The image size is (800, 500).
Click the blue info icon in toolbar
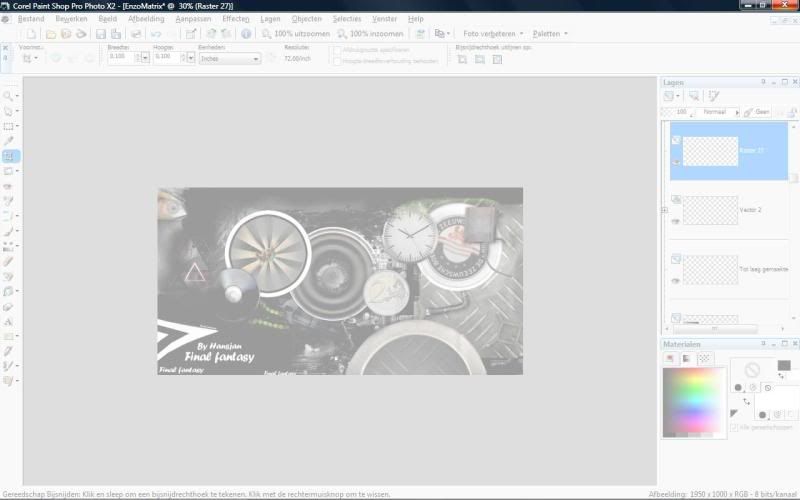point(246,34)
